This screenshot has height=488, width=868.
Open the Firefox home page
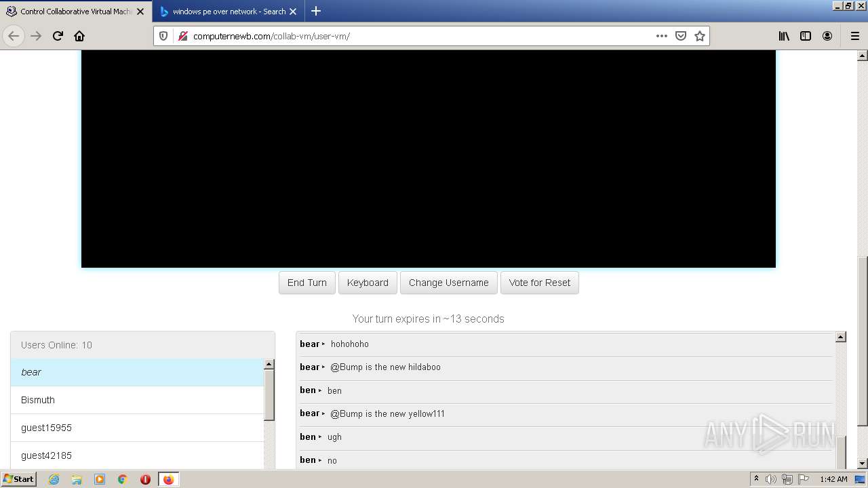click(79, 36)
